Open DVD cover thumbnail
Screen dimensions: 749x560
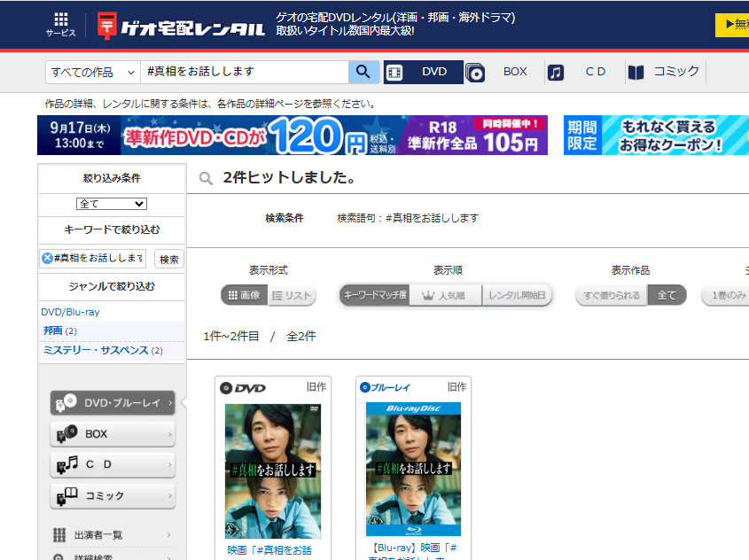pos(273,471)
